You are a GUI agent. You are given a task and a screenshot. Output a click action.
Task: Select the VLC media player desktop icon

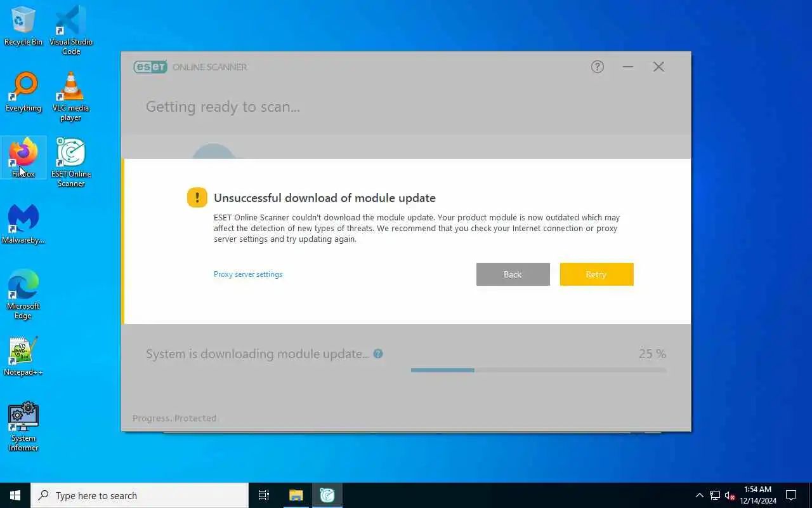tap(71, 96)
